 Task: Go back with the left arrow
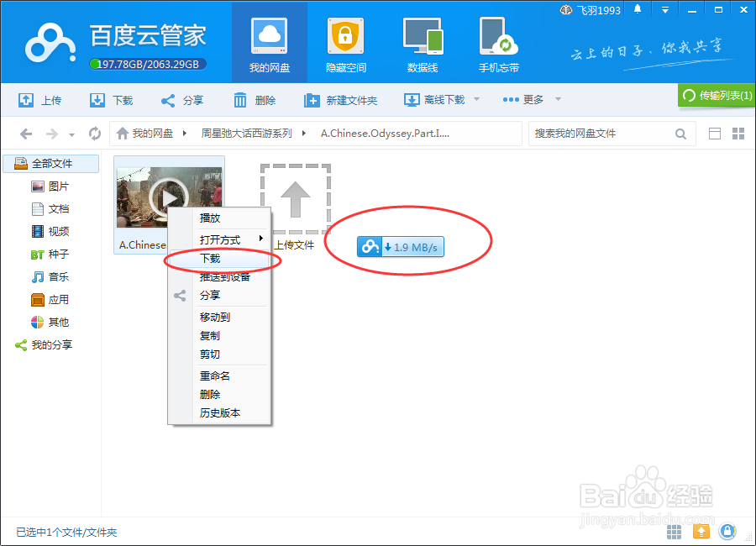(26, 134)
